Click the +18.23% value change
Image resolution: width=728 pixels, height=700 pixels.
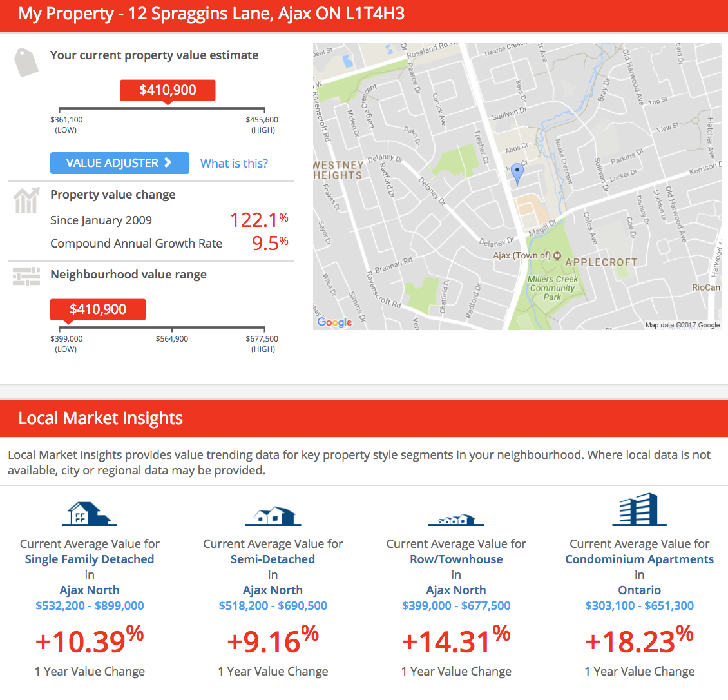point(639,640)
